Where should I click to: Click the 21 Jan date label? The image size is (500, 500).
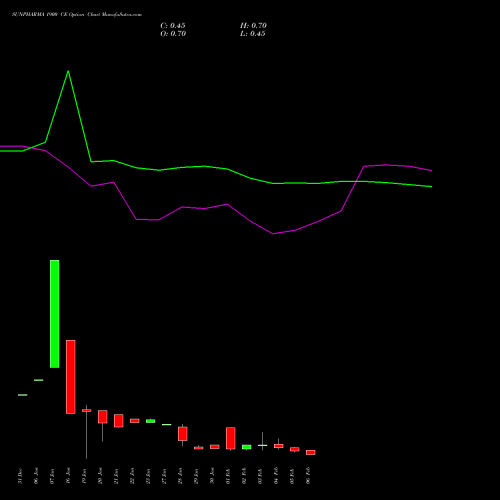(x=116, y=476)
